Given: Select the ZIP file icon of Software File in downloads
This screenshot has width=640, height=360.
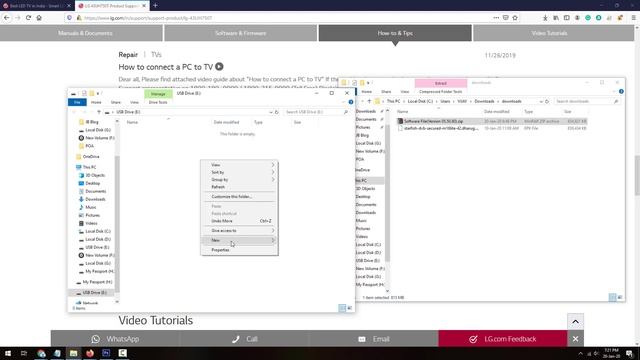Looking at the screenshot, I should tap(400, 121).
